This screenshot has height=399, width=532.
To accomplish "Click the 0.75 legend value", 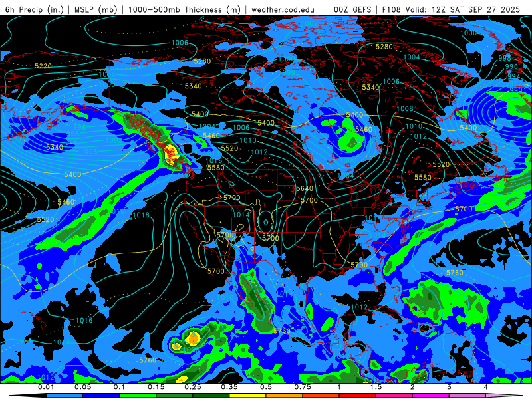I will (303, 387).
